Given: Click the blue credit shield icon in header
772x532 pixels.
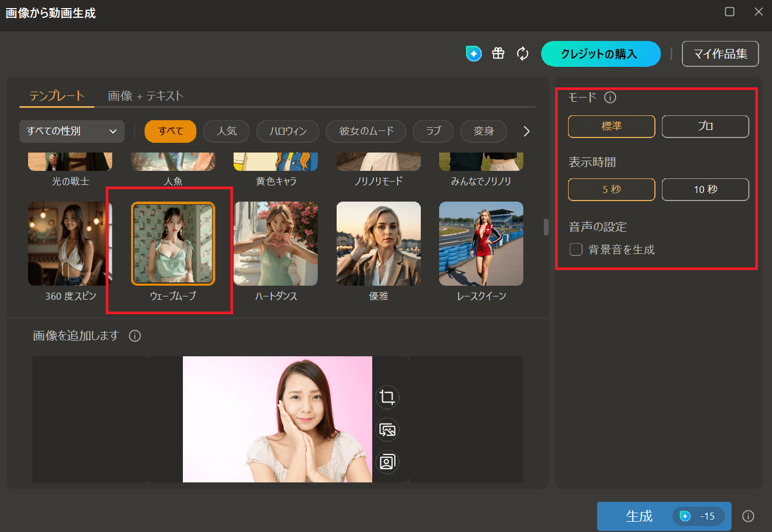Looking at the screenshot, I should (x=474, y=53).
